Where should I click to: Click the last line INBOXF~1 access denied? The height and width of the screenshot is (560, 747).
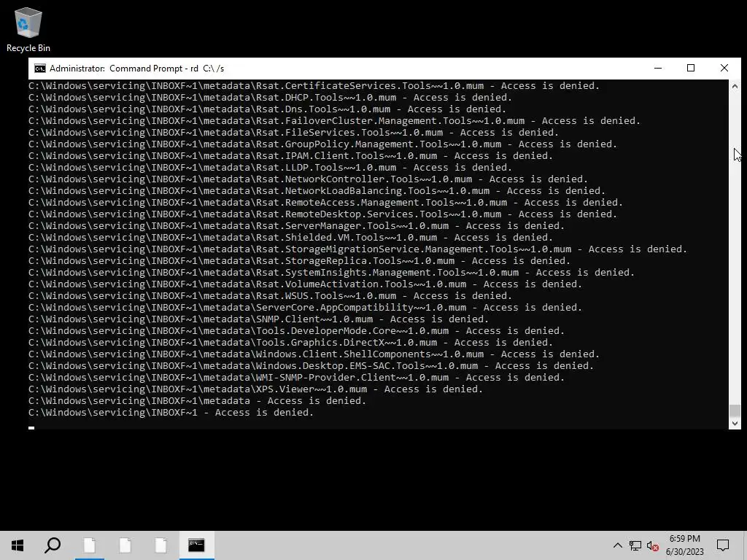pyautogui.click(x=171, y=413)
